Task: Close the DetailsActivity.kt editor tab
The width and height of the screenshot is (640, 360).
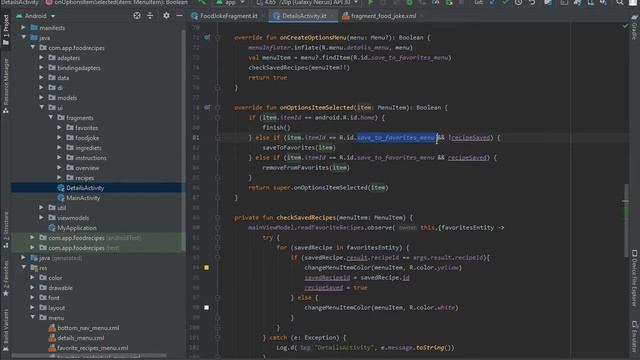Action: 333,16
